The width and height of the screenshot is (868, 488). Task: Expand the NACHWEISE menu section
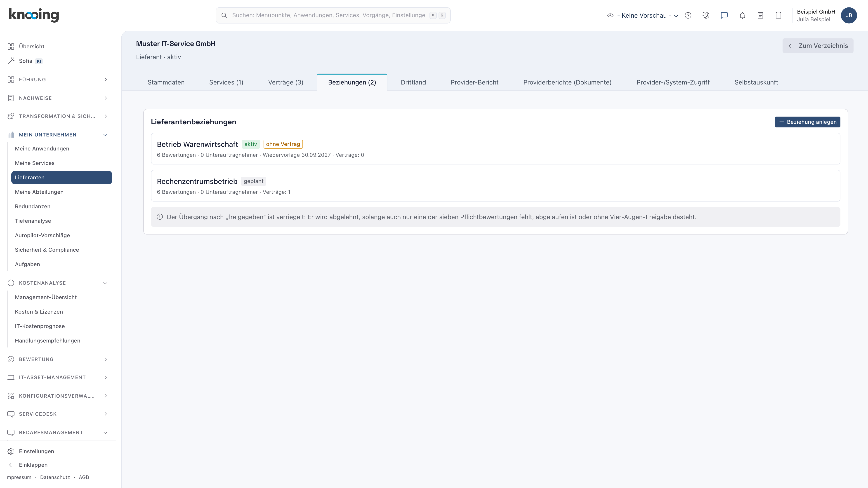pyautogui.click(x=58, y=98)
